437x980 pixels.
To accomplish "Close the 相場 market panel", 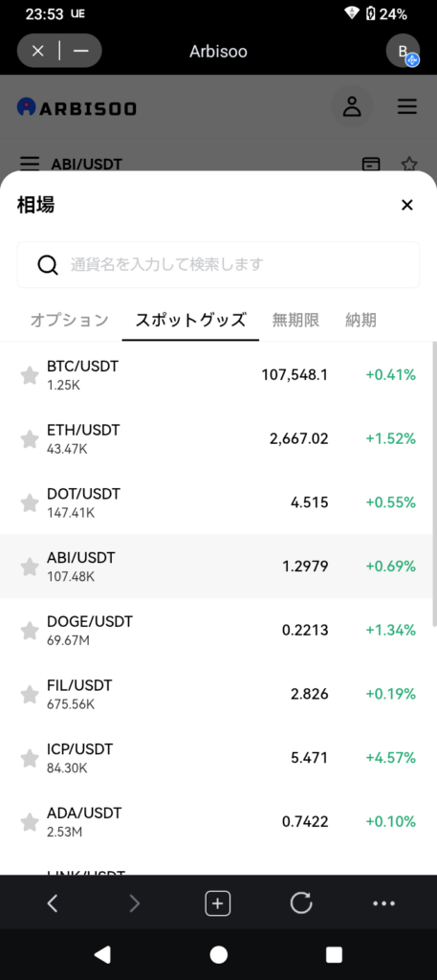I will pyautogui.click(x=407, y=205).
